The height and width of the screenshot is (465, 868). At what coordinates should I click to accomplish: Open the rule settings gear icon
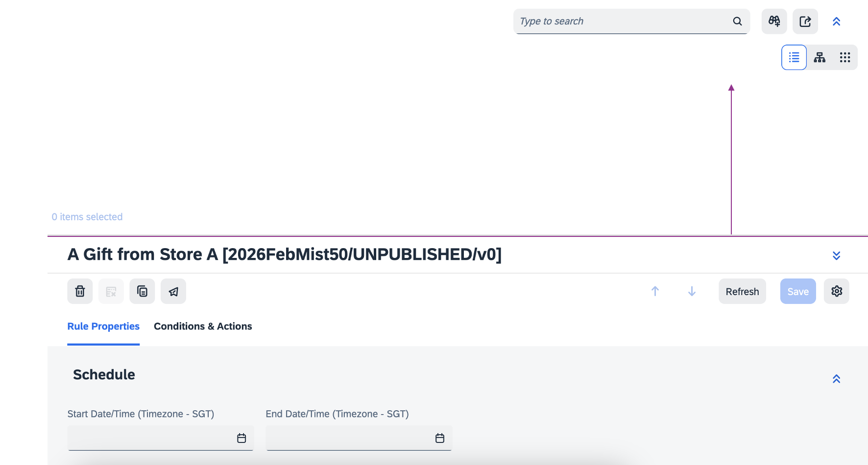click(836, 291)
